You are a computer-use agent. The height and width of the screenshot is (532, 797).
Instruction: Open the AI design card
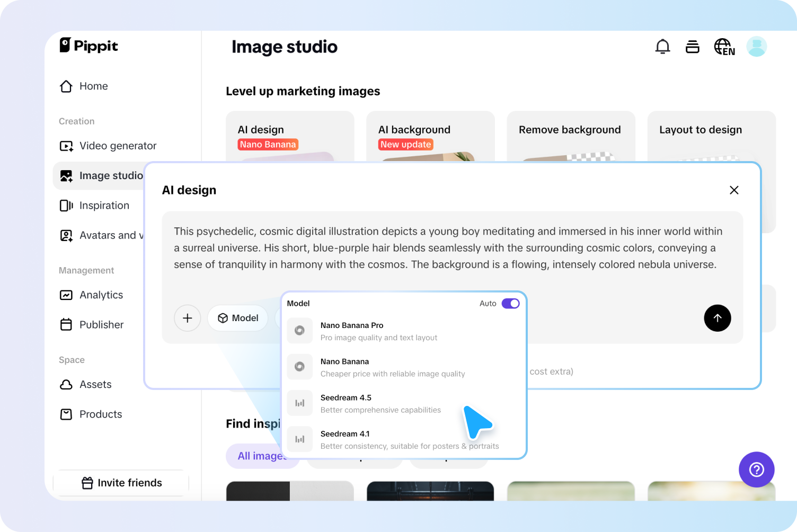tap(290, 136)
